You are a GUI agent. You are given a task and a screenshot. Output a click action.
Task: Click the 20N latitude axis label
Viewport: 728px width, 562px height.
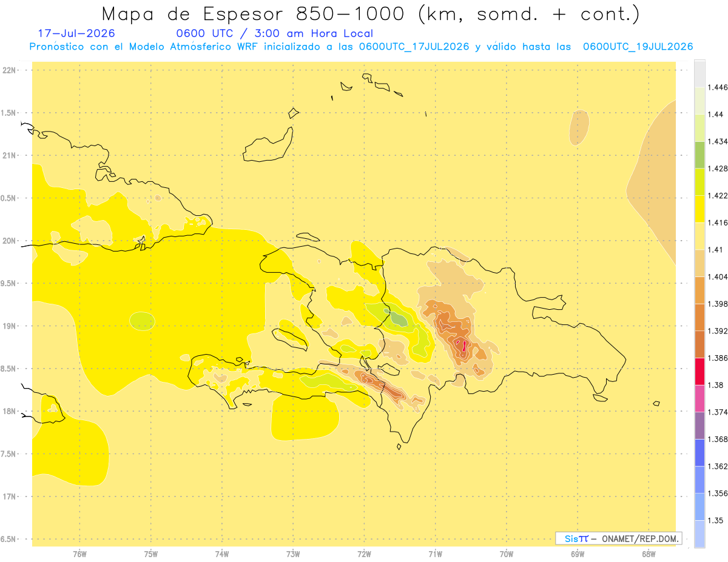point(10,241)
